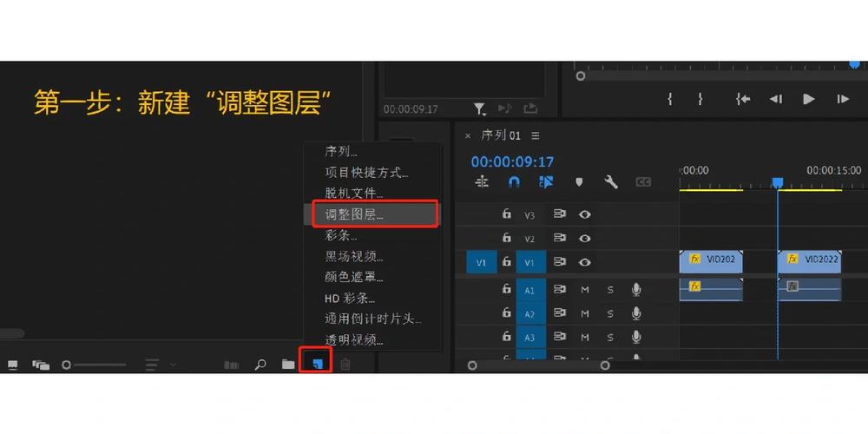The image size is (868, 434).
Task: Lock track A1 with padlock
Action: click(506, 288)
